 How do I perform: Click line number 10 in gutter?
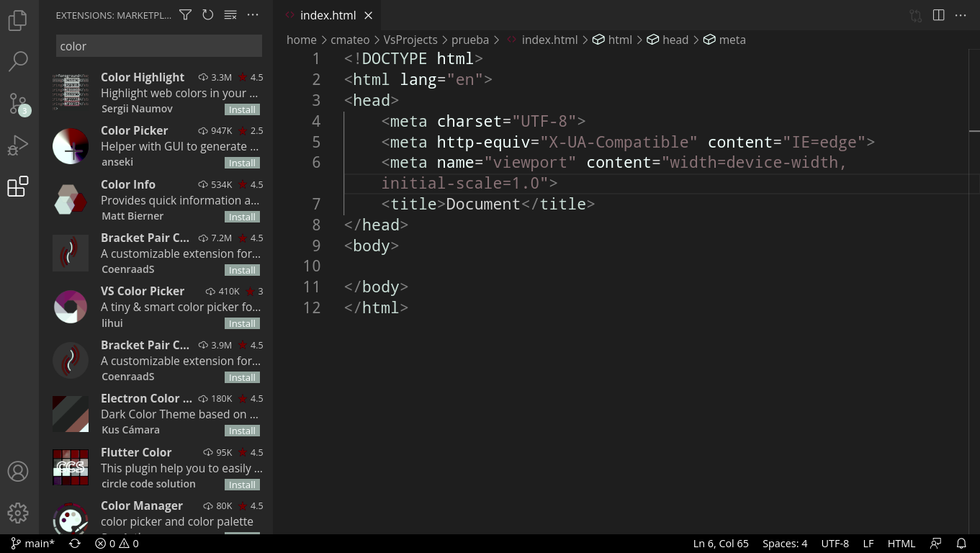click(x=311, y=266)
